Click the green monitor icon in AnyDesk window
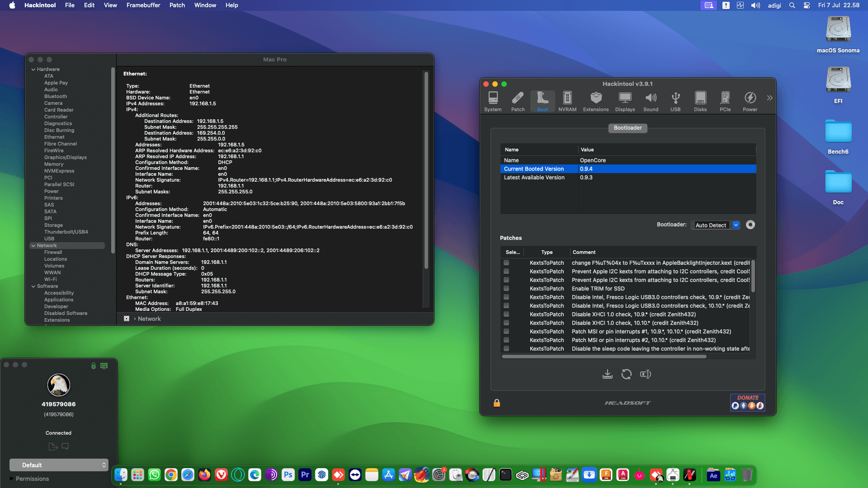 point(104,366)
